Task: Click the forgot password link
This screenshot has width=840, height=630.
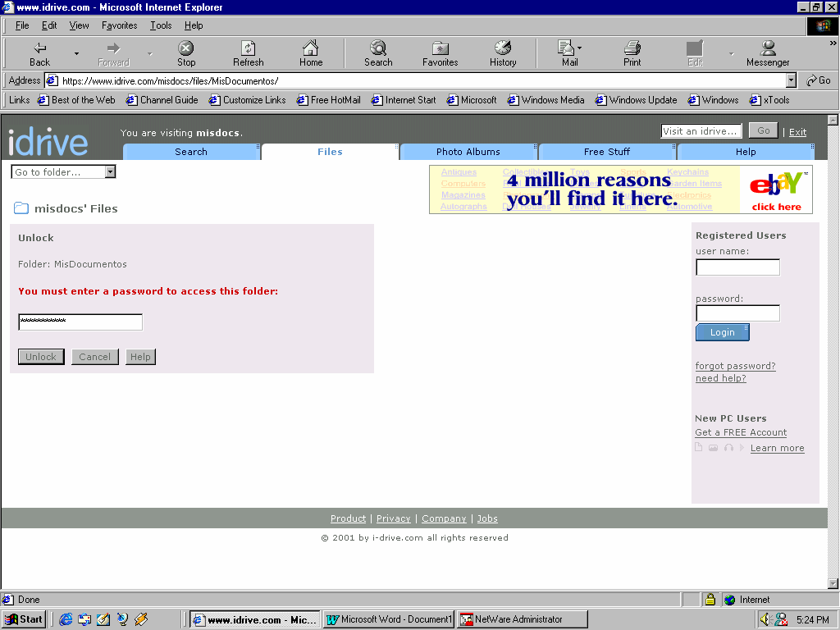Action: click(735, 366)
